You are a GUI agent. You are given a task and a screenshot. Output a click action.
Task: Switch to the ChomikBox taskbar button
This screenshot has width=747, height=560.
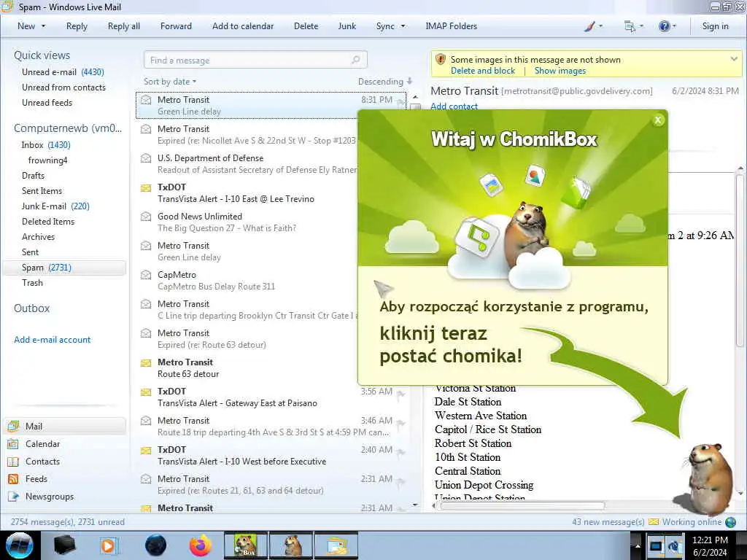(245, 545)
